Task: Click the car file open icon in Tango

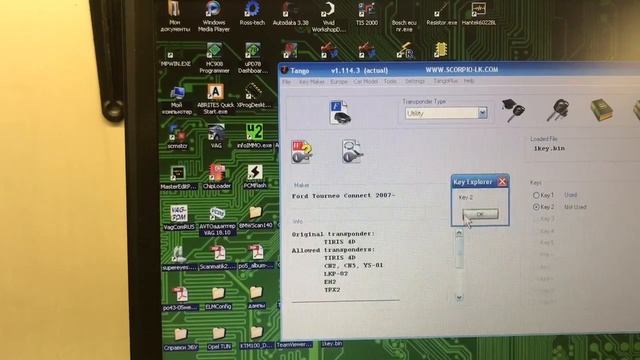Action: click(340, 112)
